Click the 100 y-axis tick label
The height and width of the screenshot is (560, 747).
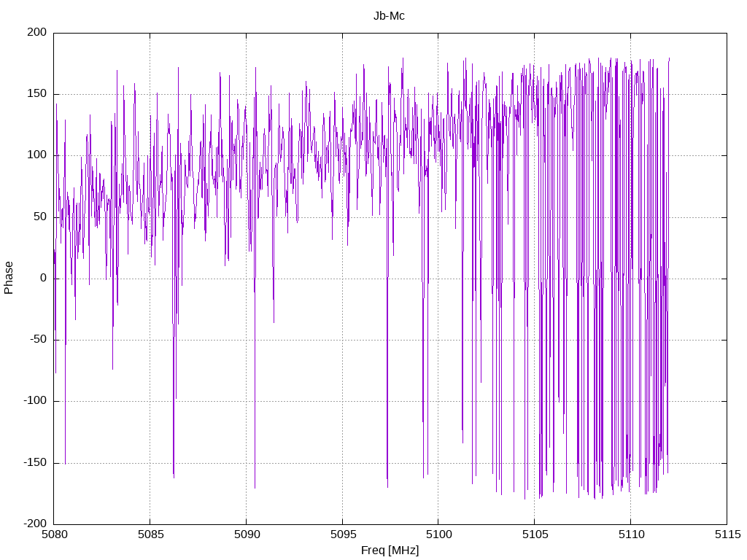coord(37,155)
